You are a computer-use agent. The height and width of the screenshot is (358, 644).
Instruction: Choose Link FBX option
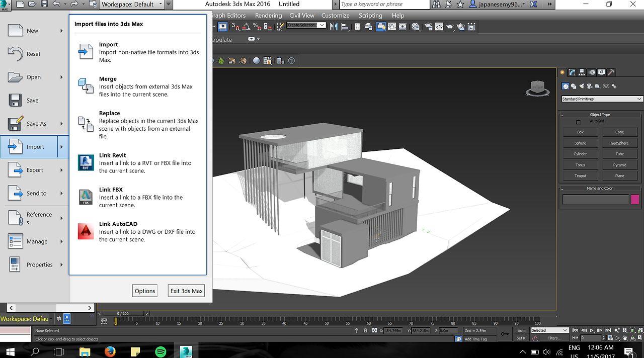coord(137,197)
